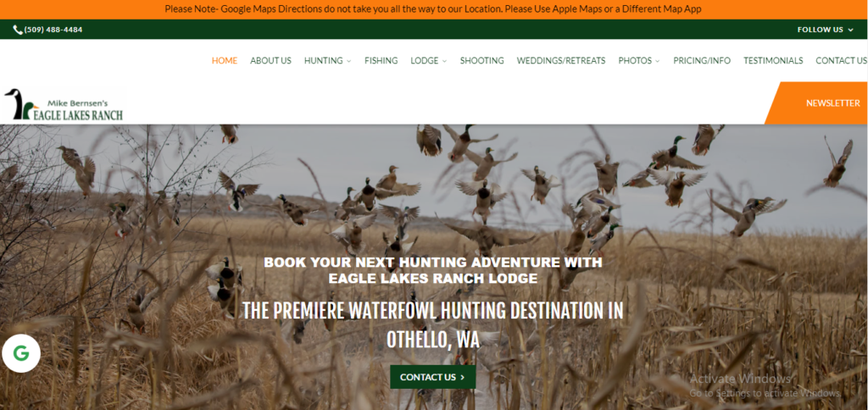The width and height of the screenshot is (868, 410).
Task: Select Fishing in the navigation bar
Action: coord(381,61)
